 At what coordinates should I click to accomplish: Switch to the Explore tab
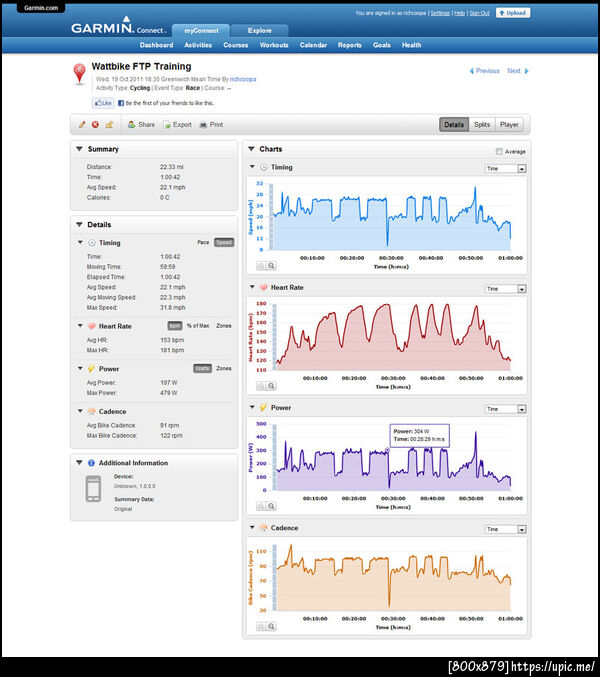tap(259, 31)
